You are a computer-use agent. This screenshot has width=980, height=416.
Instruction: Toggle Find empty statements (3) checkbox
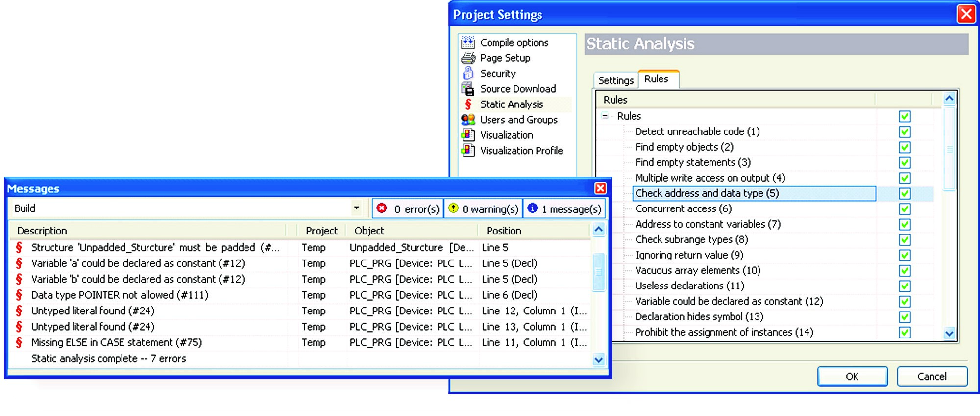coord(905,162)
